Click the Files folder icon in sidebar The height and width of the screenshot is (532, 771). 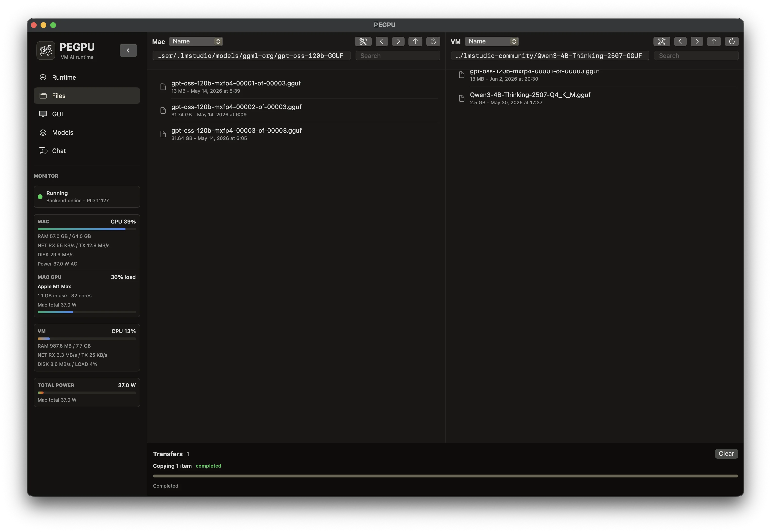point(43,96)
